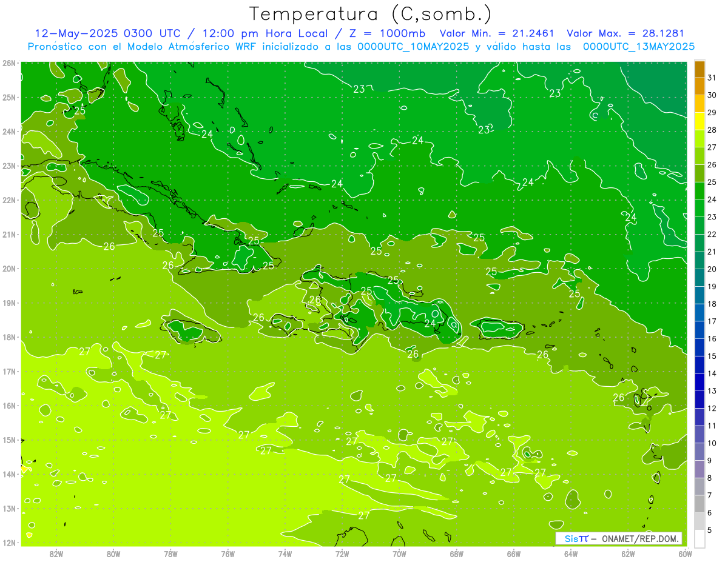Pick the lime legend swatch between 27 and 28

699,138
